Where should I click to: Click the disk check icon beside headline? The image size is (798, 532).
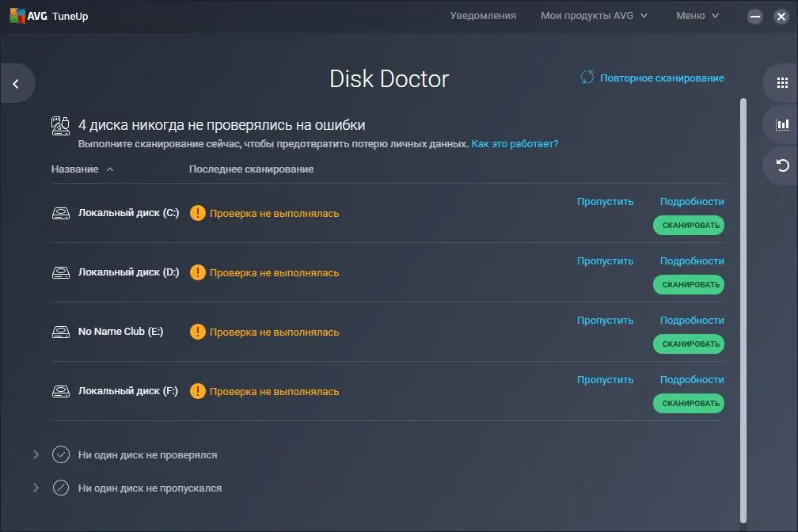click(60, 126)
